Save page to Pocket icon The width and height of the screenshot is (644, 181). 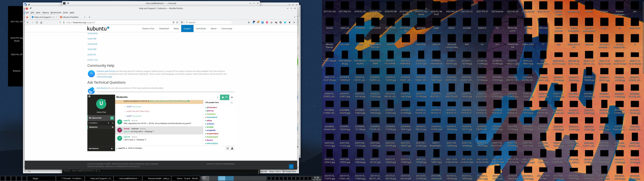(182, 23)
